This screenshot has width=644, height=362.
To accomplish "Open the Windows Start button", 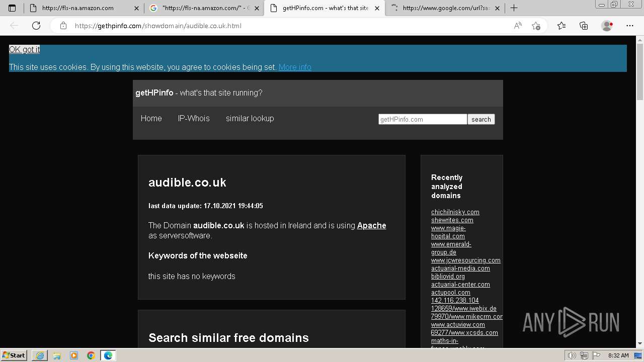I will click(14, 355).
